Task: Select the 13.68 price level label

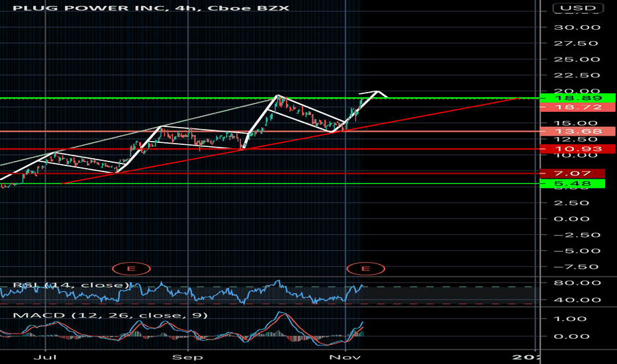Action: click(x=578, y=132)
